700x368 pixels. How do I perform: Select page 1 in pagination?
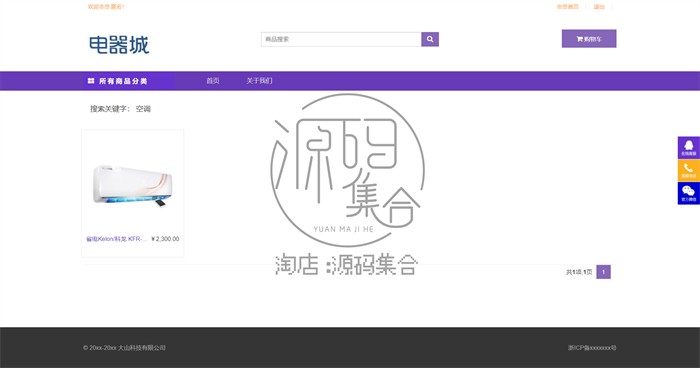click(x=604, y=272)
